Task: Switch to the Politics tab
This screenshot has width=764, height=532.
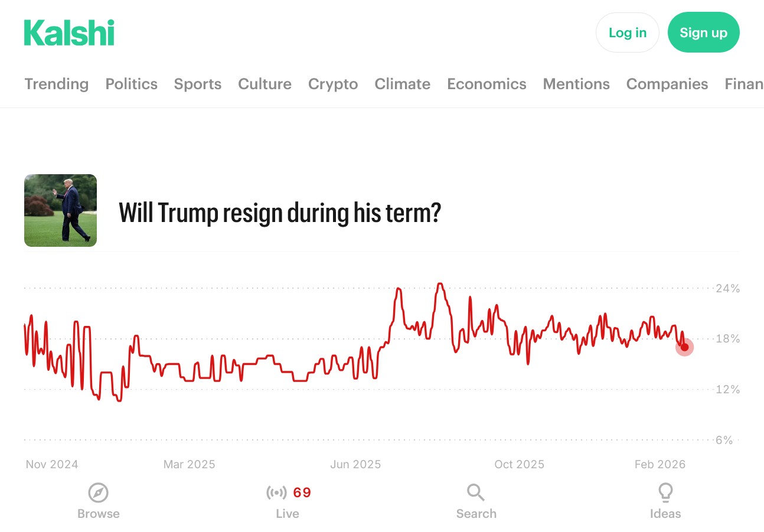Action: pos(132,84)
